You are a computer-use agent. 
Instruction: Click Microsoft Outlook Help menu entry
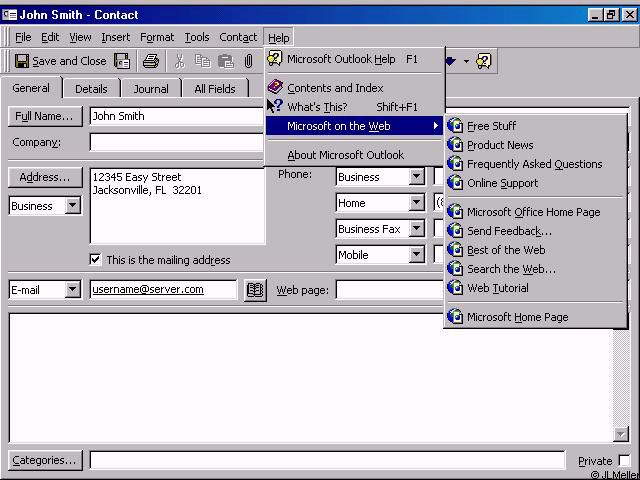(354, 59)
